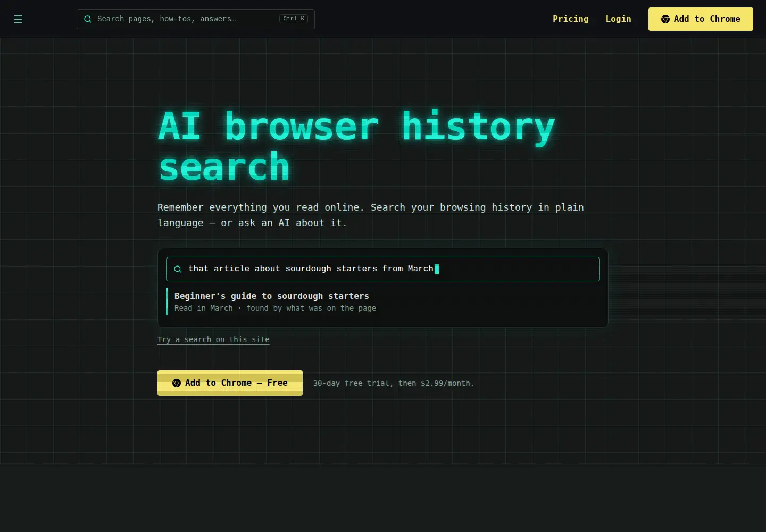
Task: Click the Chrome logo in the Free button
Action: click(x=177, y=383)
